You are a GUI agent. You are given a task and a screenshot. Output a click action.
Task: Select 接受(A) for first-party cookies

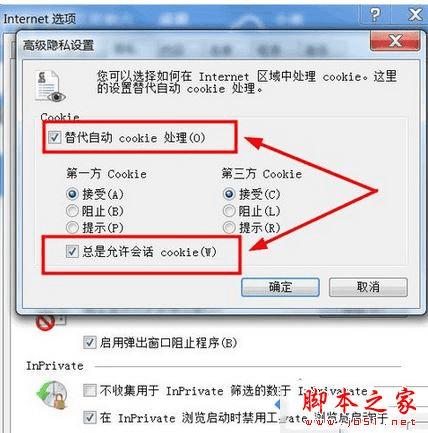point(72,194)
